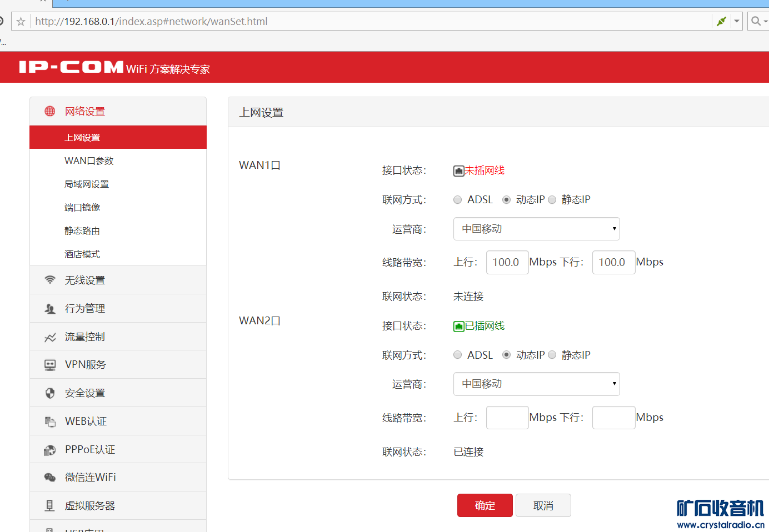This screenshot has width=769, height=532.
Task: Click the monitor icon for VPN服务
Action: [50, 365]
